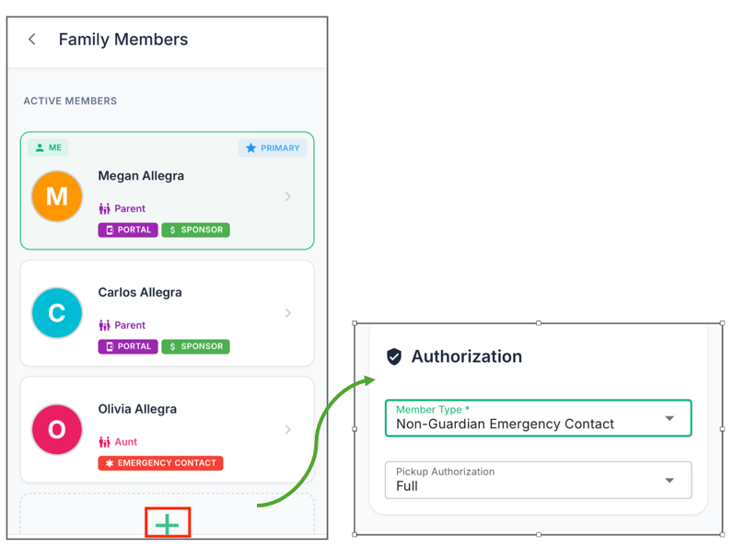Viewport: 745px width, 560px height.
Task: Open the Member Type dropdown
Action: coord(539,418)
